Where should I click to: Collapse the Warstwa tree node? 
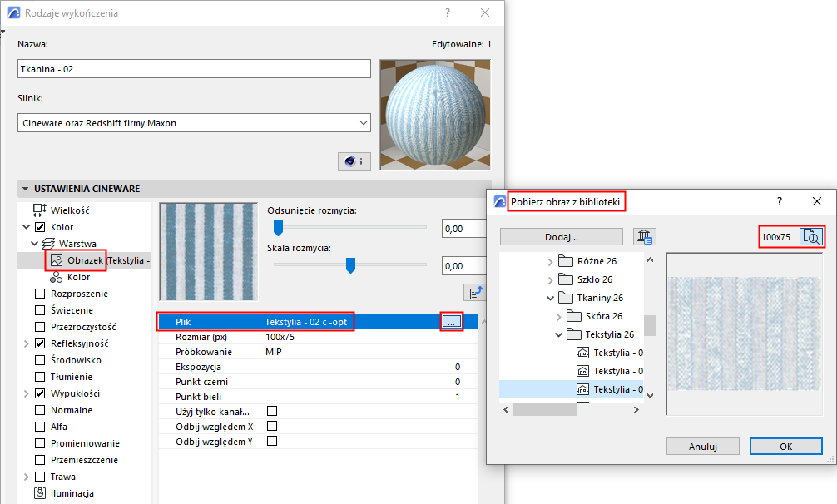(x=34, y=243)
